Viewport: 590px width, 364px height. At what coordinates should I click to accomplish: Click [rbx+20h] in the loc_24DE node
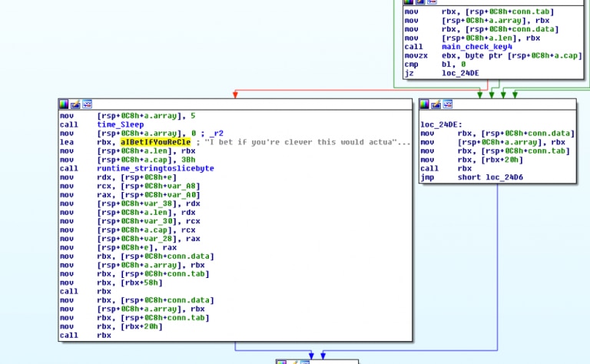tap(502, 160)
